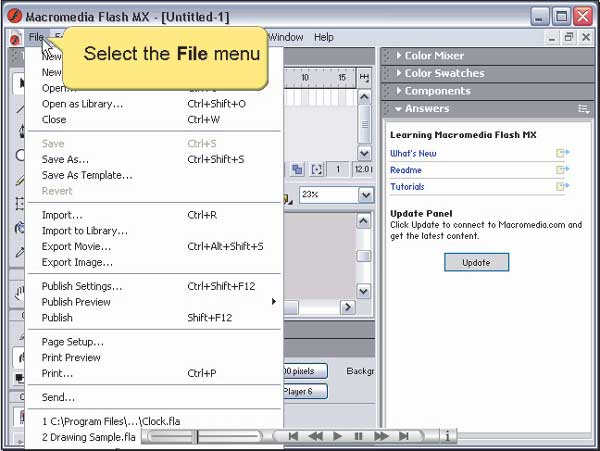Click the timeline frame view options icon
Viewport: 600px width, 451px height.
[x=364, y=77]
